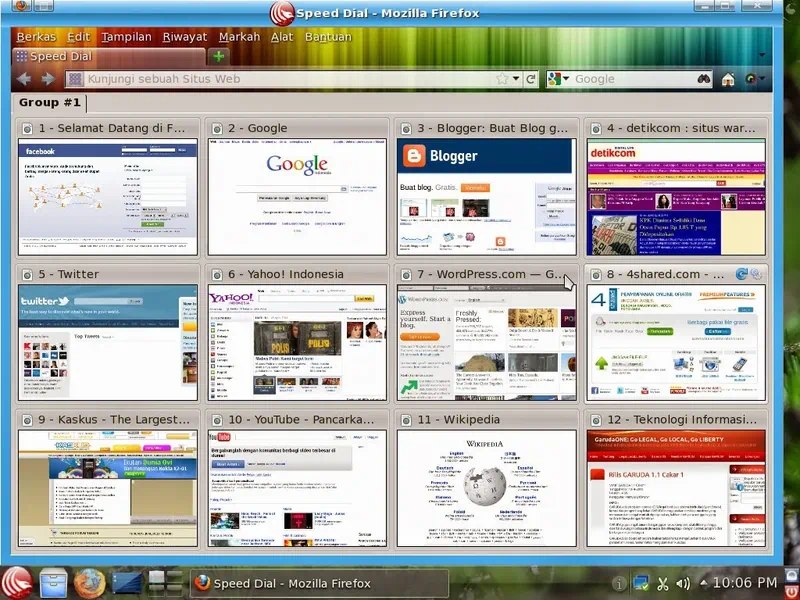The width and height of the screenshot is (800, 600).
Task: Click the icon beside '9 - Kaskus' title
Action: click(x=27, y=420)
